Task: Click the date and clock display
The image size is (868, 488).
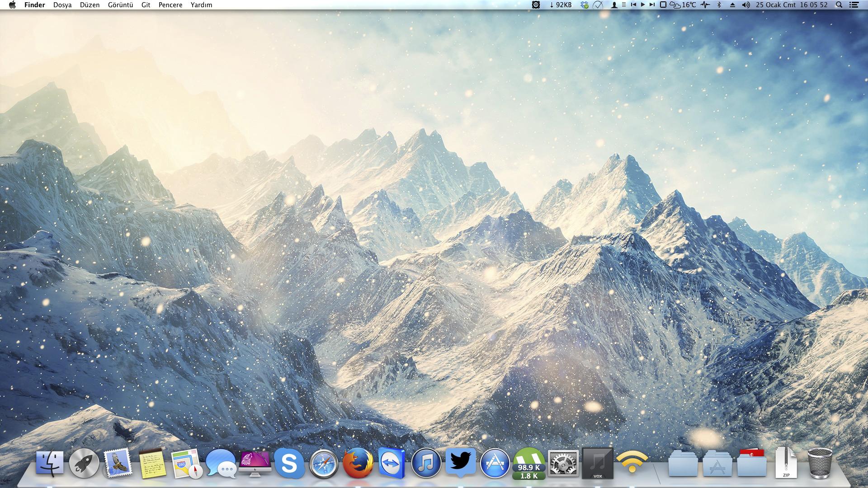Action: (792, 5)
